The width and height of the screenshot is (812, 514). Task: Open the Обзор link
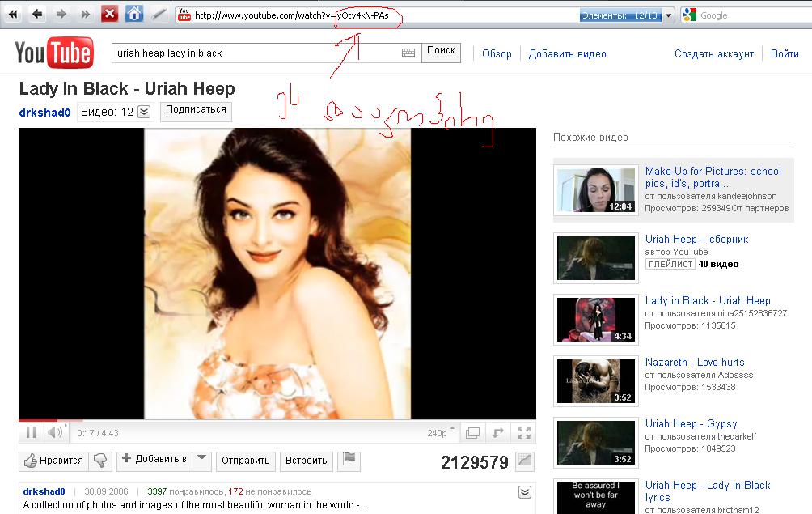[x=497, y=54]
